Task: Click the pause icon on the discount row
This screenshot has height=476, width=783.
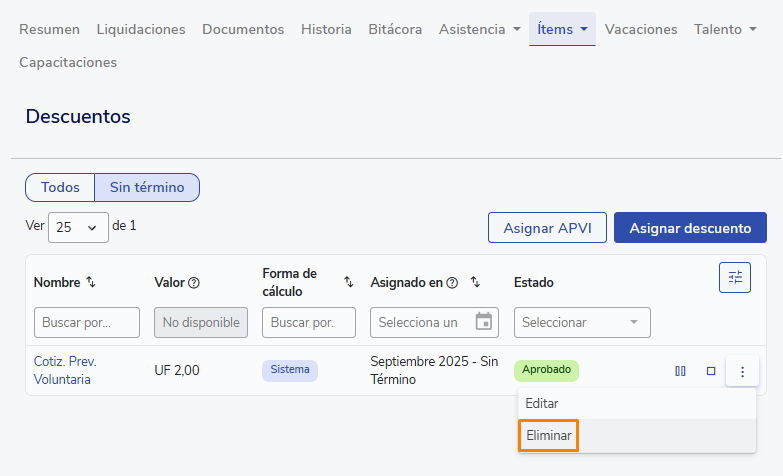Action: tap(680, 371)
